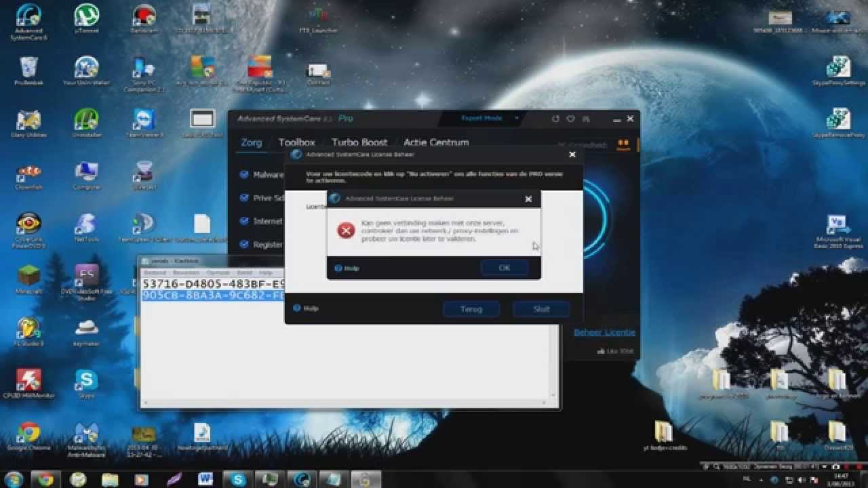This screenshot has height=488, width=868.
Task: Open CyberLink PowerDVD desktop shortcut
Action: 28,230
